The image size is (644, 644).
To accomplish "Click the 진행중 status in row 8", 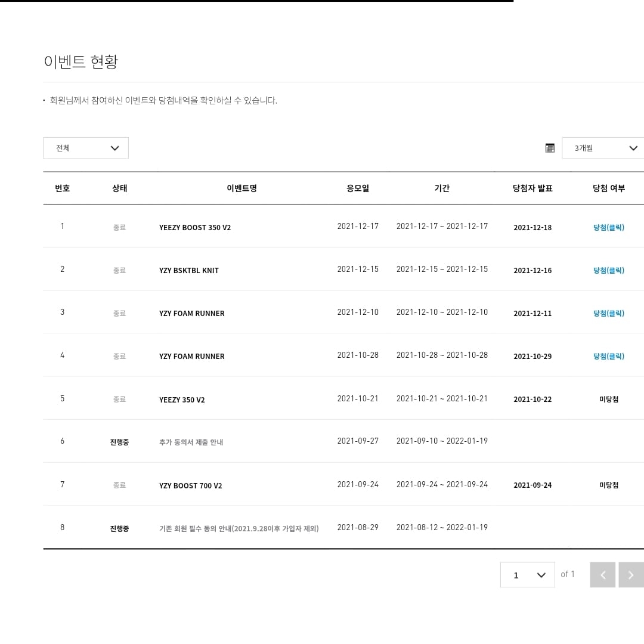I will click(119, 528).
